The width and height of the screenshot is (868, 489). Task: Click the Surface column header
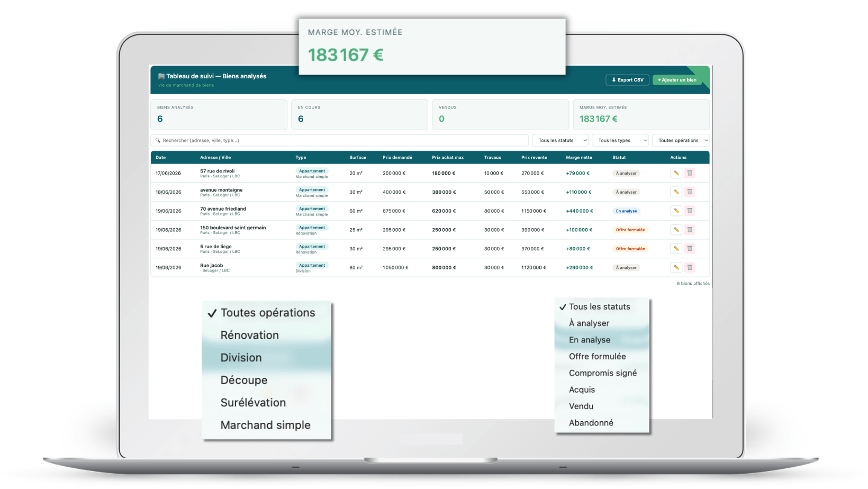358,158
